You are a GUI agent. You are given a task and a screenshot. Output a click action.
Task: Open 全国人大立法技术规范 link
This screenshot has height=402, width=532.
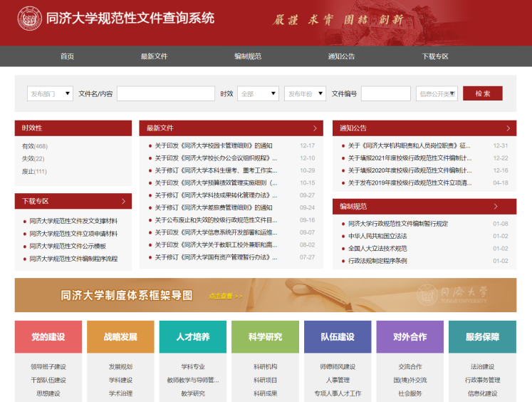pos(377,249)
